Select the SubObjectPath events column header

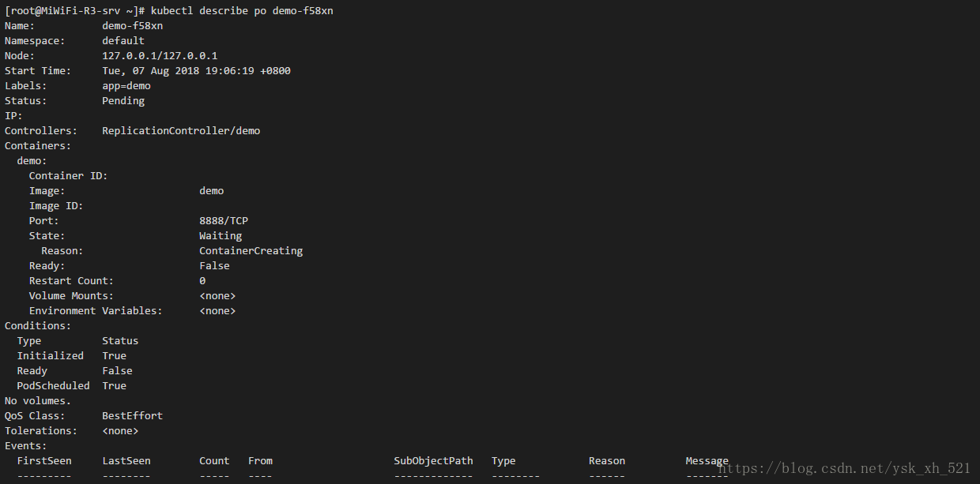pos(433,460)
